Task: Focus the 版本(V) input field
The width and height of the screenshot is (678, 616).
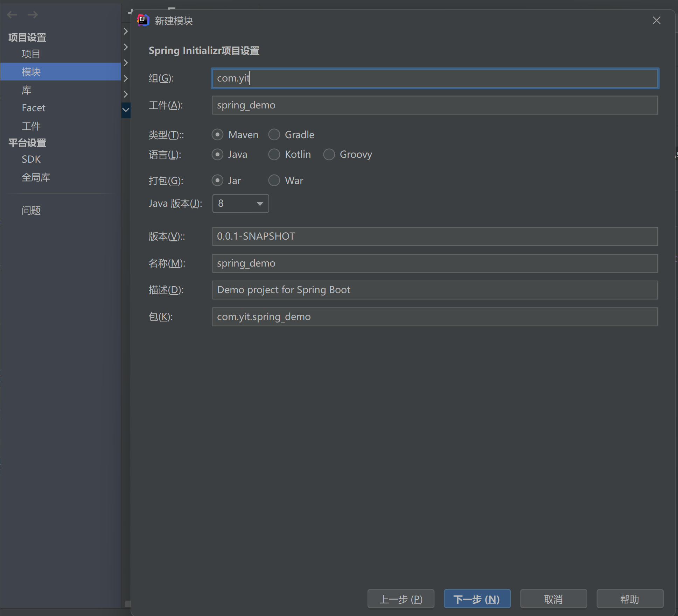Action: pos(435,236)
